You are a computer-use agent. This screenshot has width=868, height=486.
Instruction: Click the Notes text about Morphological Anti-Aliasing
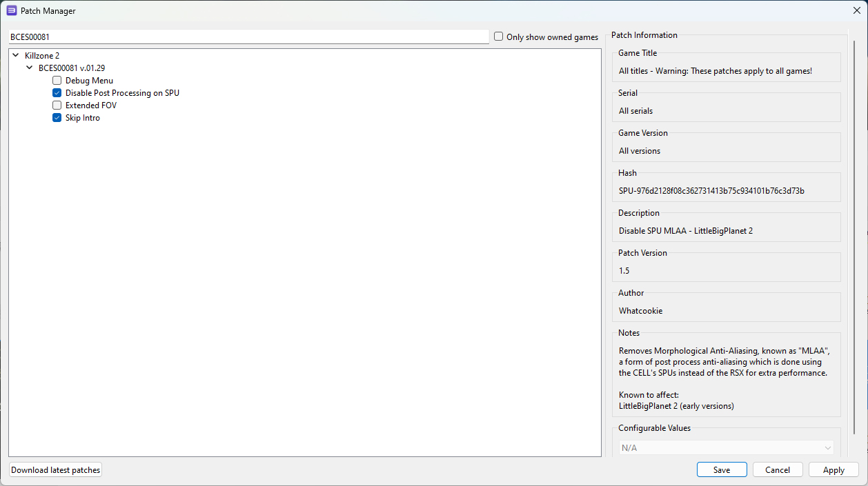pyautogui.click(x=723, y=362)
